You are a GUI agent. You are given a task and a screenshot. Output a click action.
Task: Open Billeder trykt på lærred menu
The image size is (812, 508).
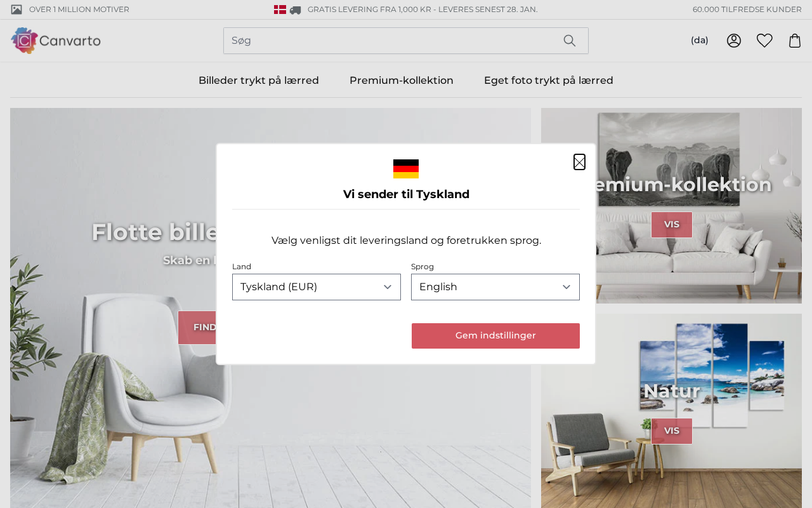point(259,81)
